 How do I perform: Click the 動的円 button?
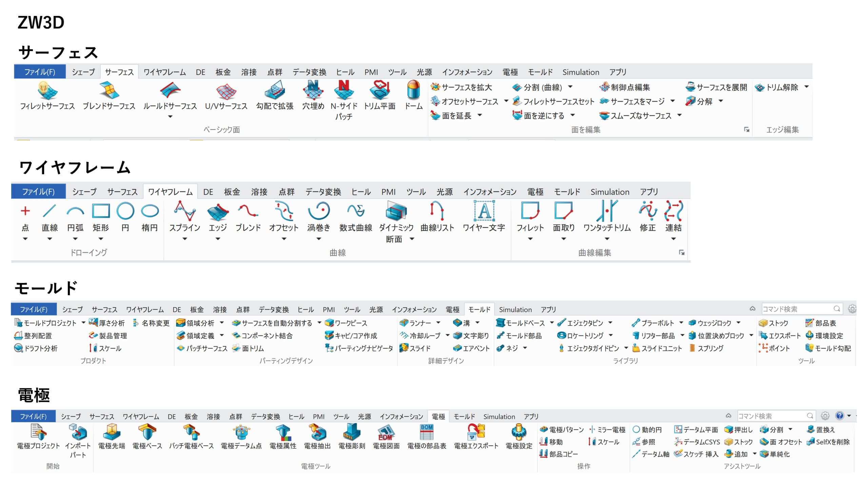(x=647, y=429)
